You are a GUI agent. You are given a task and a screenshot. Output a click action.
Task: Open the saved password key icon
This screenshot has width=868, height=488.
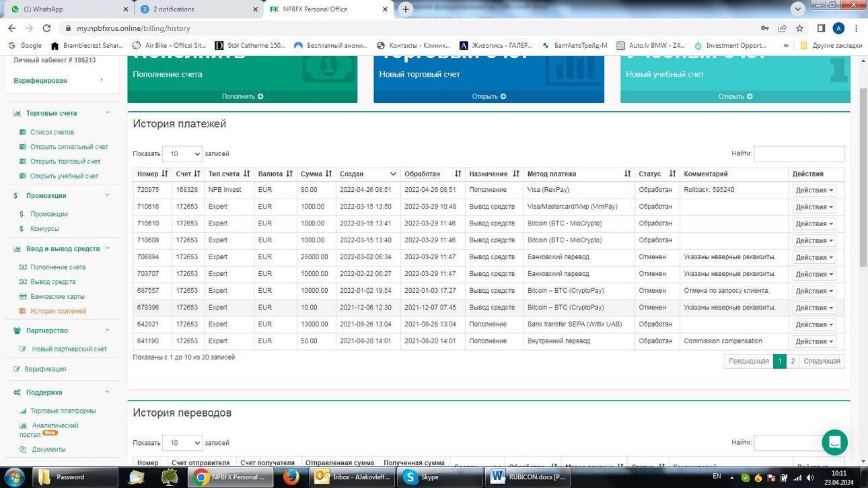[x=765, y=28]
